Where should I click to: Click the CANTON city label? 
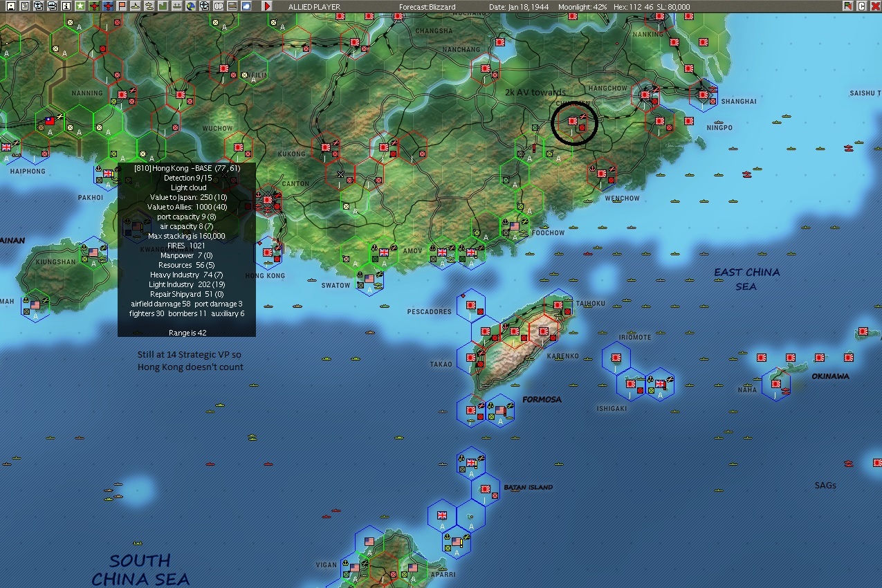pyautogui.click(x=295, y=183)
